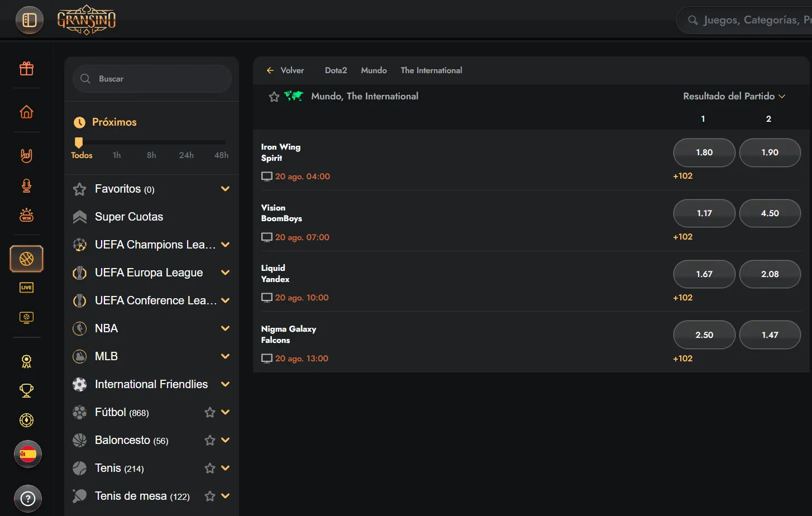Select the Mundo breadcrumb
The image size is (812, 516).
click(x=374, y=70)
